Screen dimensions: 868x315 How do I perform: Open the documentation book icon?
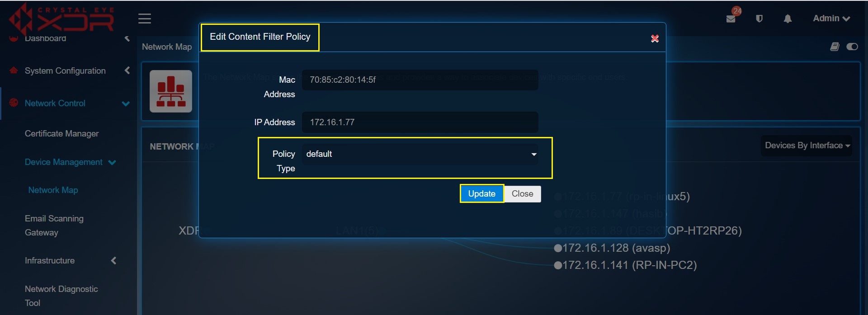[x=835, y=47]
